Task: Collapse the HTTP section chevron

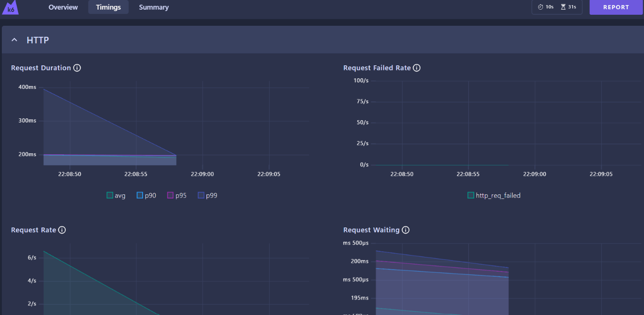Action: [x=14, y=40]
